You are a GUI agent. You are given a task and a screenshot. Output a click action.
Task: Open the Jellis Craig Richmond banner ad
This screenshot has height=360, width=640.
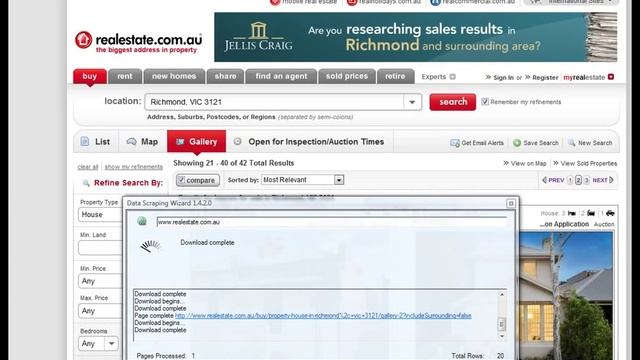(416, 37)
